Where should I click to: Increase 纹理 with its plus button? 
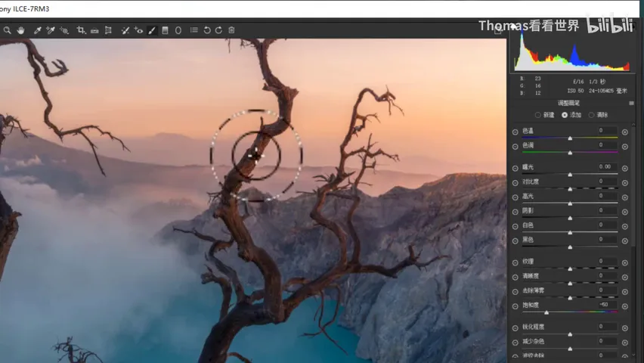(x=624, y=262)
